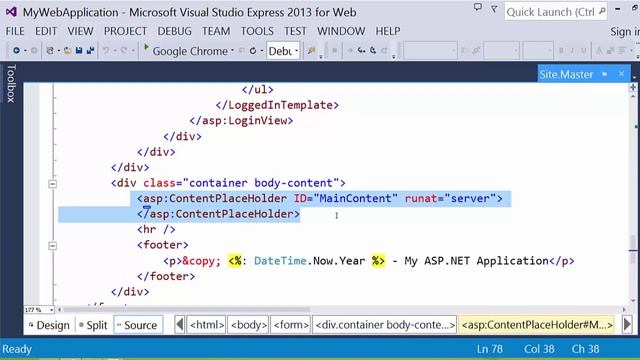Click the horizontal scrollbar thumb in the editor
This screenshot has height=360, width=640.
pyautogui.click(x=186, y=310)
